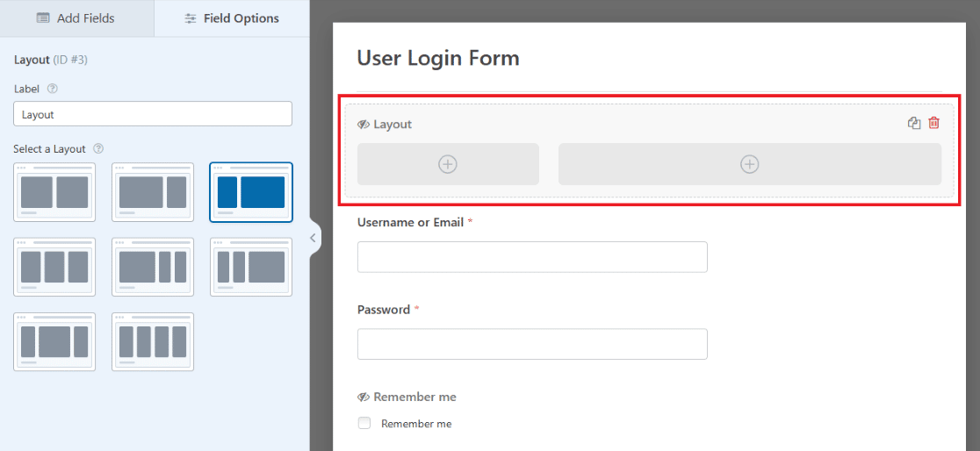Click the Layout label text input
980x451 pixels.
coord(153,114)
